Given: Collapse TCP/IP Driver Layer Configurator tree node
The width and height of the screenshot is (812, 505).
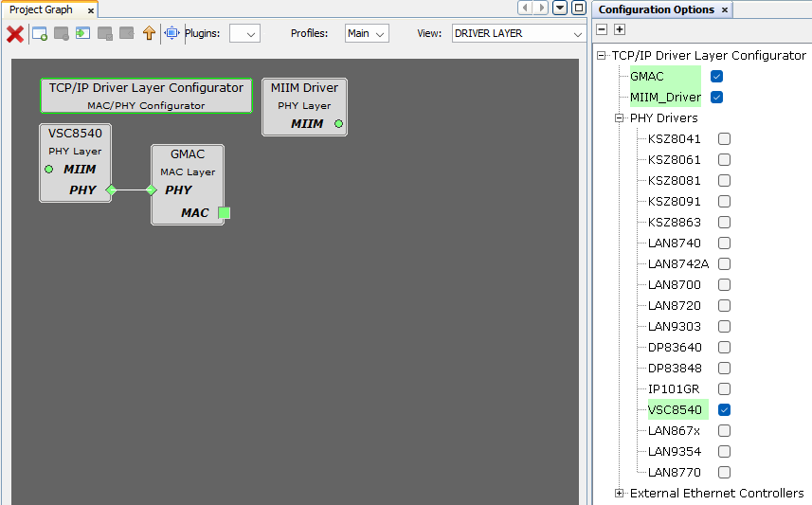Looking at the screenshot, I should 602,55.
